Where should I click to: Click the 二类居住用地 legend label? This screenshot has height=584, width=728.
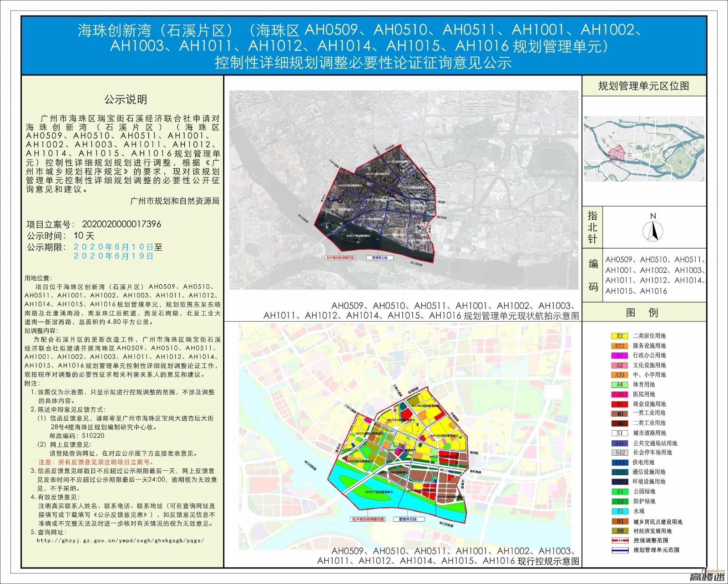point(649,336)
